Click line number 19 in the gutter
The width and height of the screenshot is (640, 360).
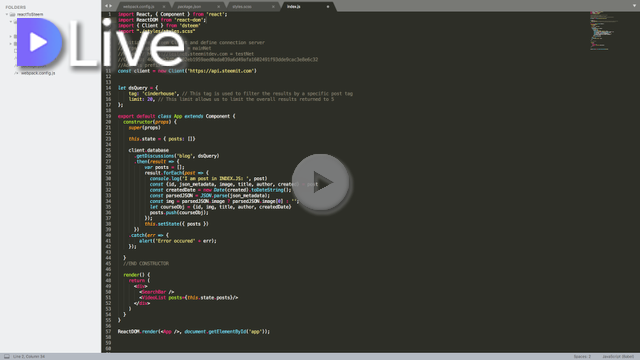(108, 116)
